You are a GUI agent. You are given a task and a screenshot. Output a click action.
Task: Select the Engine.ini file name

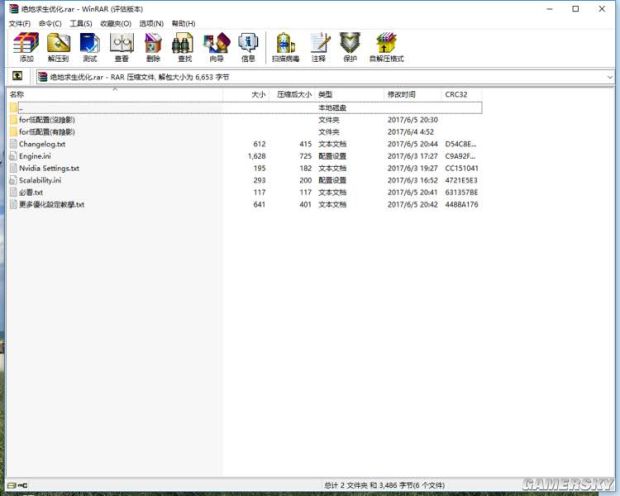[x=35, y=156]
